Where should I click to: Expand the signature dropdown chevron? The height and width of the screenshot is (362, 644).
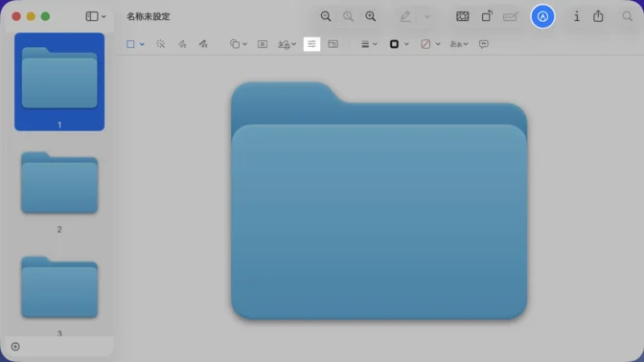(x=294, y=44)
